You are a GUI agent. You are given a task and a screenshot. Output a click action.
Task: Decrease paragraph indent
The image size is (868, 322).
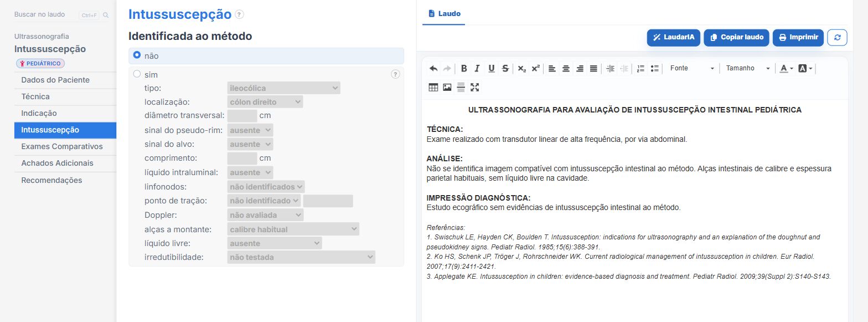click(624, 68)
